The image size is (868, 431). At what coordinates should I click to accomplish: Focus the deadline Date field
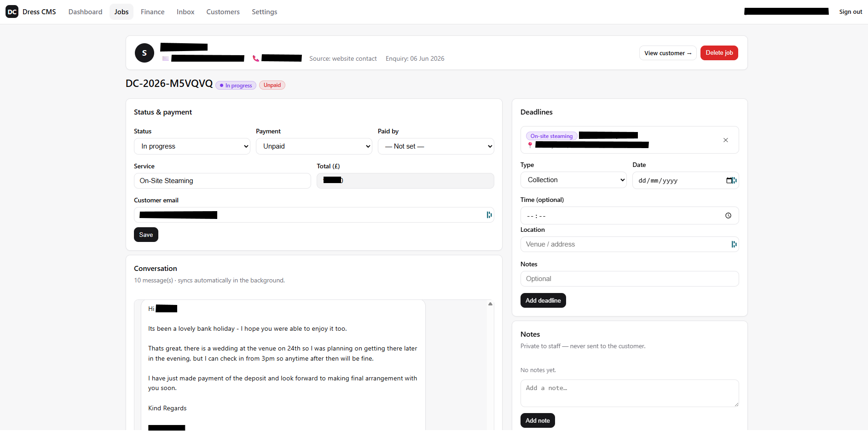tap(686, 180)
